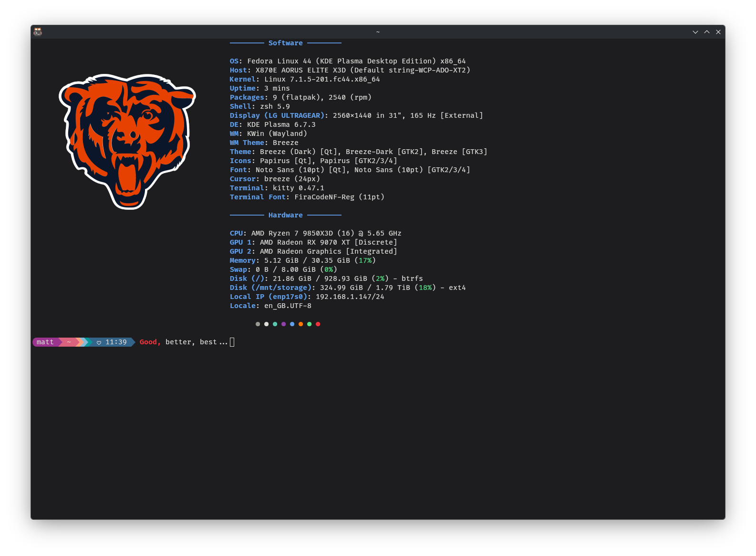
Task: Click the "Memory: 5.12 GiB / 30.35 GiB" line
Action: [303, 260]
